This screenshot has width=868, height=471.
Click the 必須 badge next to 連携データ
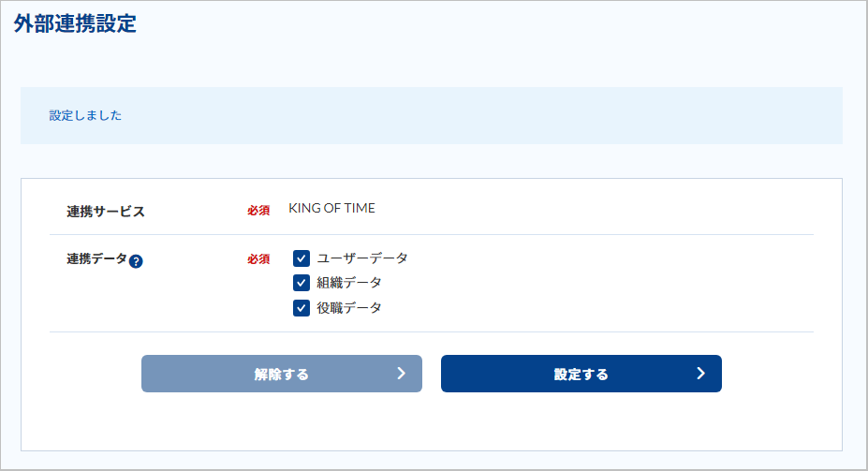point(258,259)
